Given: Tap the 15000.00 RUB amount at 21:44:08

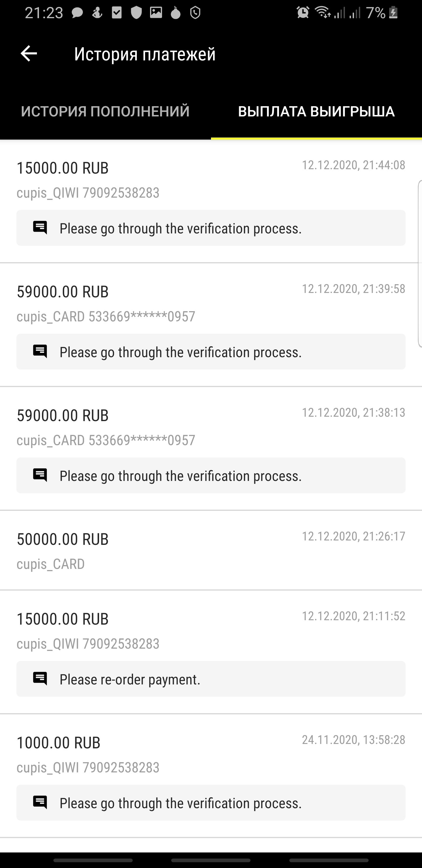Looking at the screenshot, I should tap(63, 168).
